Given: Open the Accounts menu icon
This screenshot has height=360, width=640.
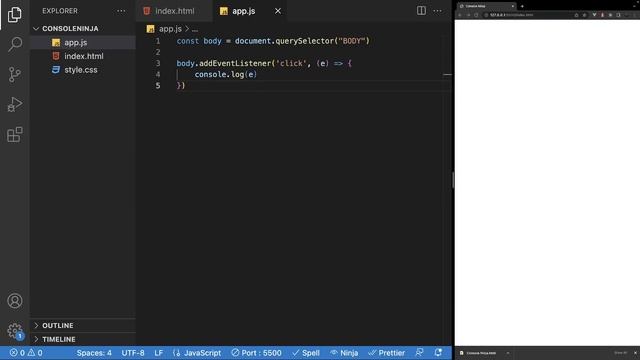Looking at the screenshot, I should point(15,301).
